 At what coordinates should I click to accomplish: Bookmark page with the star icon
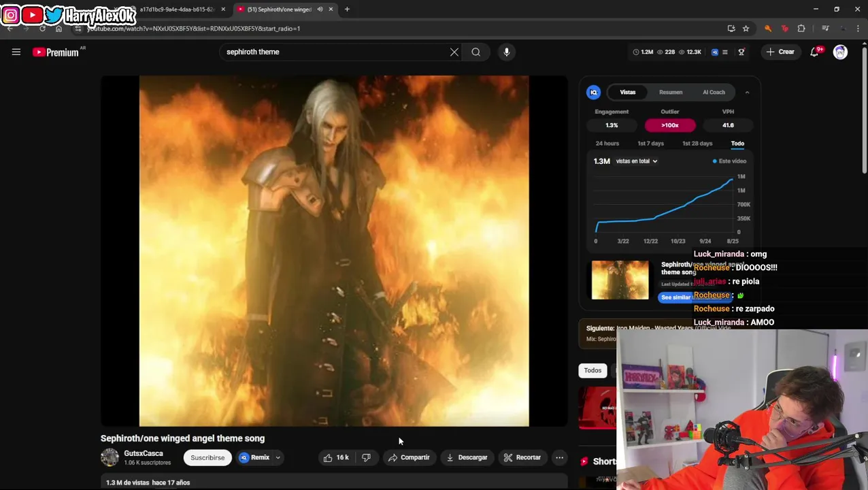(x=746, y=29)
